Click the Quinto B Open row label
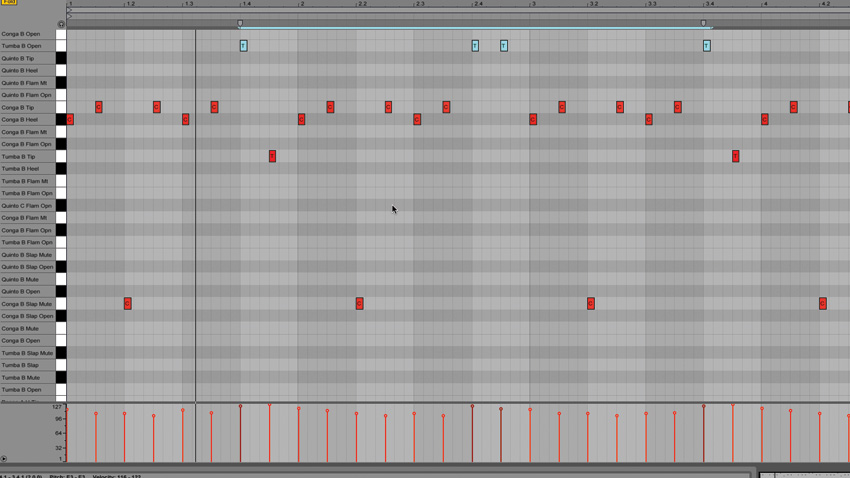Viewport: 850px width, 478px height. pos(21,292)
